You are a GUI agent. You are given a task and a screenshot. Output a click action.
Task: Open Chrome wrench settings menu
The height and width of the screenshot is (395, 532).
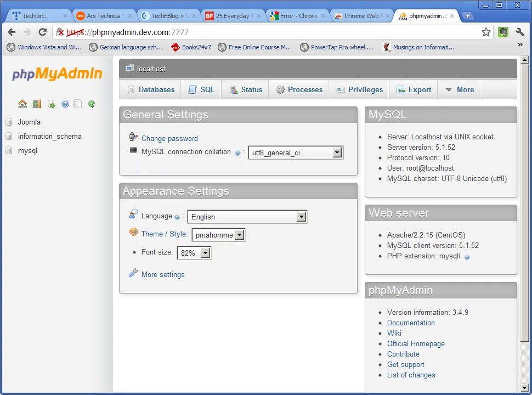(x=520, y=32)
